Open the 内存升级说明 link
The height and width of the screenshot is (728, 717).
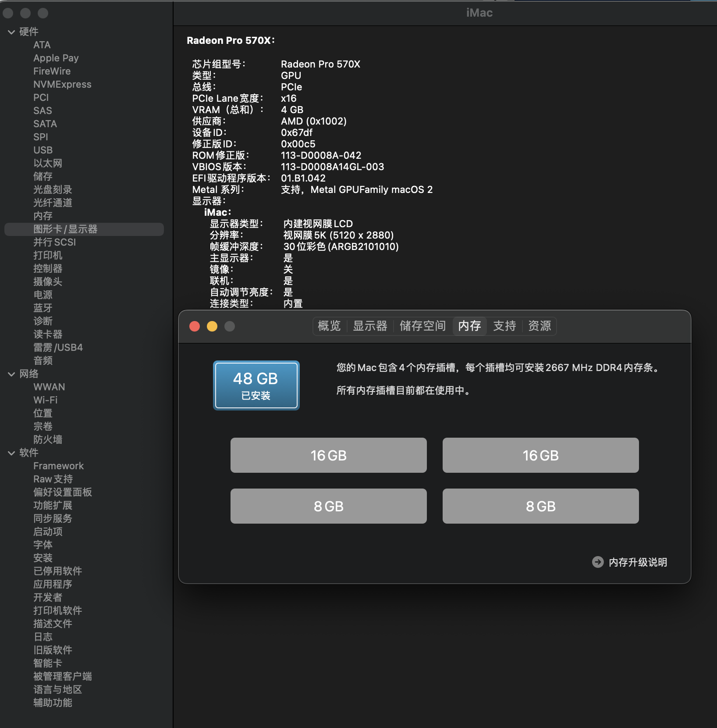tap(638, 562)
